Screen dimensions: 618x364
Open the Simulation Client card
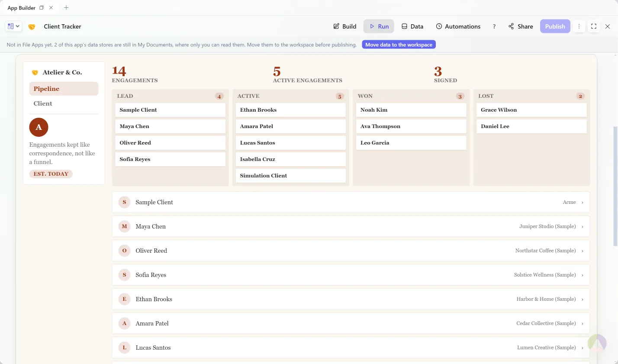coord(291,176)
